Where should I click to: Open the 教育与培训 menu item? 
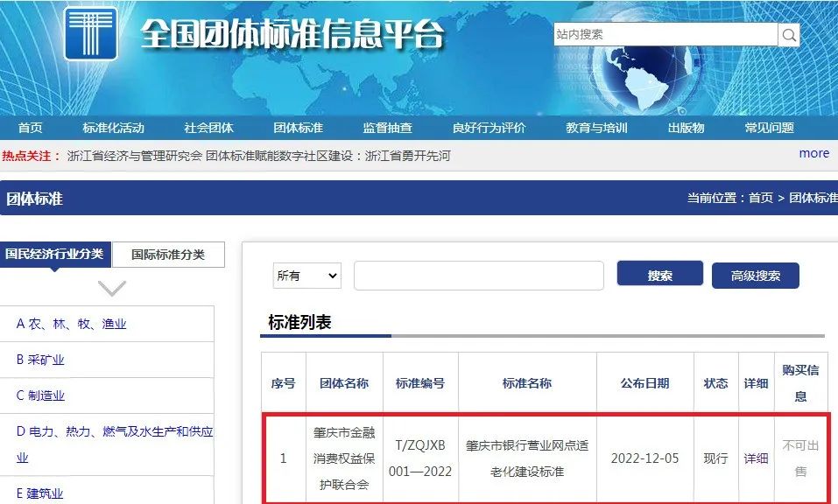click(596, 128)
